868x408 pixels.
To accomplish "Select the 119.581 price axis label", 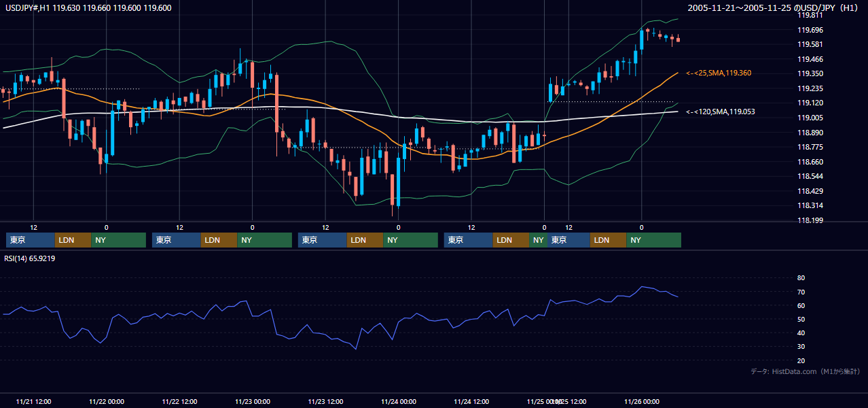I will point(810,44).
